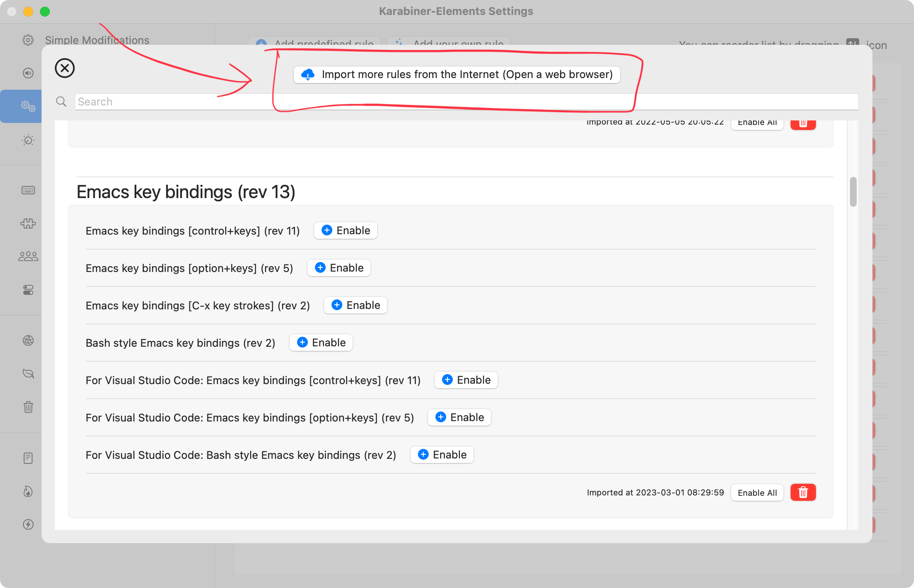Open the Virtual Keyboard puzzle sidebar icon
This screenshot has height=588, width=914.
(x=28, y=223)
